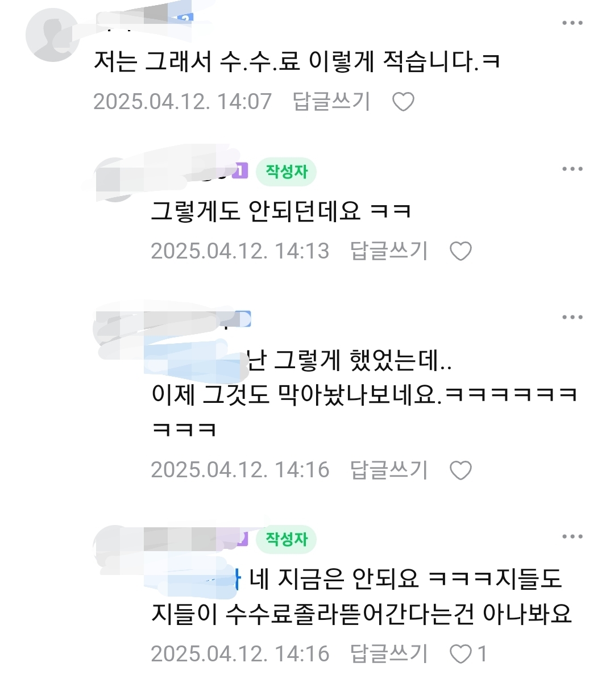Like the 14:07 comment with the heart

[x=403, y=102]
